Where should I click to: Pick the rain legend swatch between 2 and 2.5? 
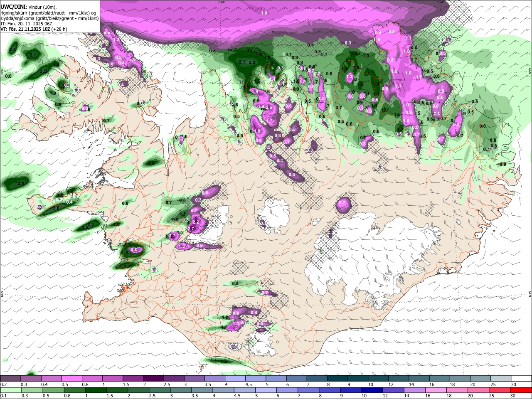coord(138,390)
